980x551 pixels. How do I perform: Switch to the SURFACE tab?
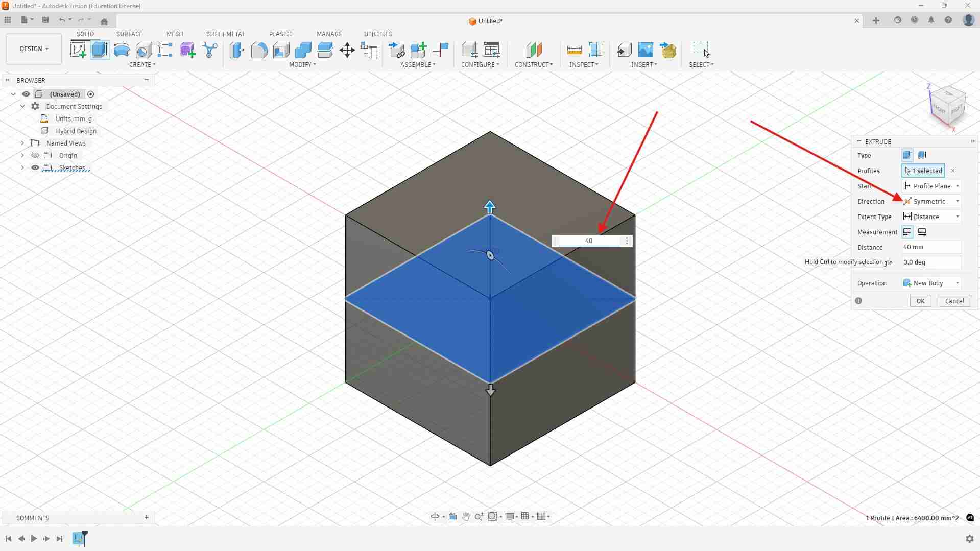click(x=129, y=34)
